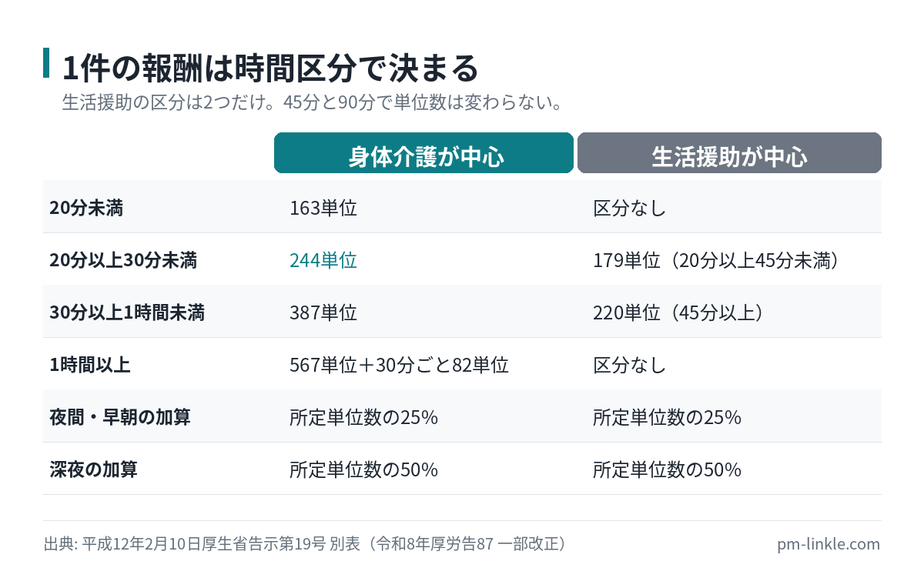Select the 生活援助が中心 column header

(729, 153)
